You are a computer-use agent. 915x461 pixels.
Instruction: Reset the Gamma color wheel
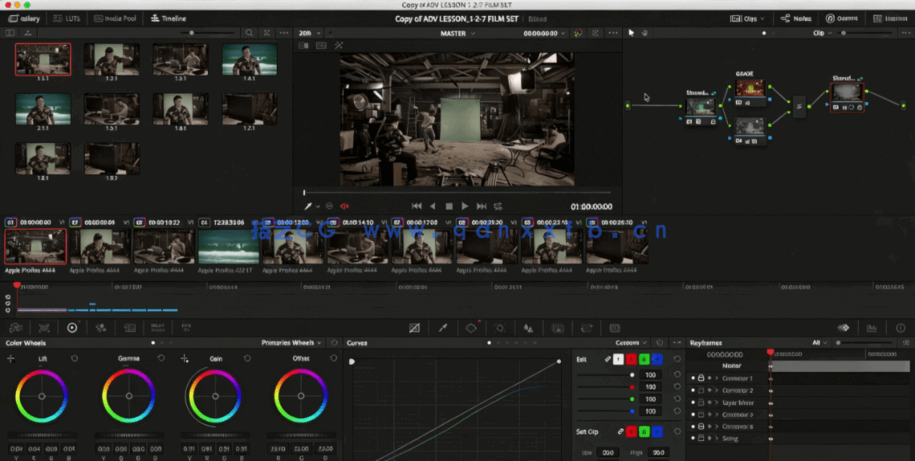[161, 358]
